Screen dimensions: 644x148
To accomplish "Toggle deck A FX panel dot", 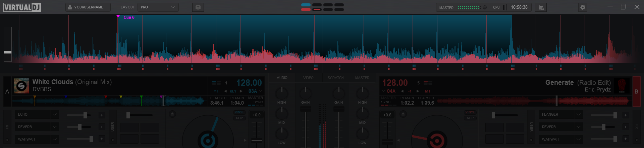I will tap(7, 140).
